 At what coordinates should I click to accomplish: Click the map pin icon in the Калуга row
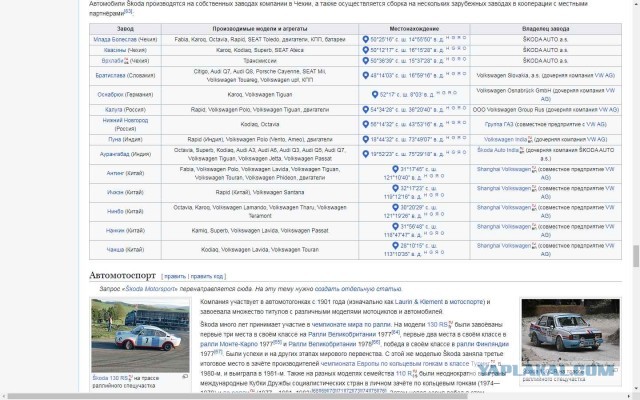tap(366, 109)
